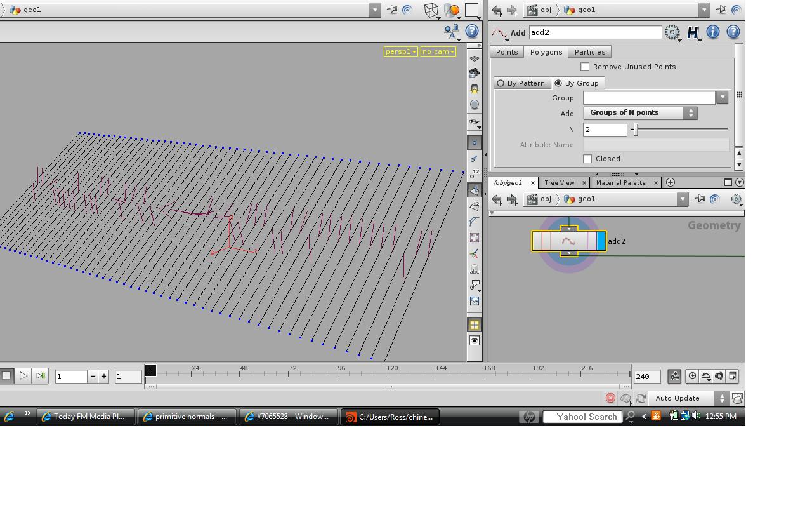Switch to the Particles tab

(x=590, y=52)
